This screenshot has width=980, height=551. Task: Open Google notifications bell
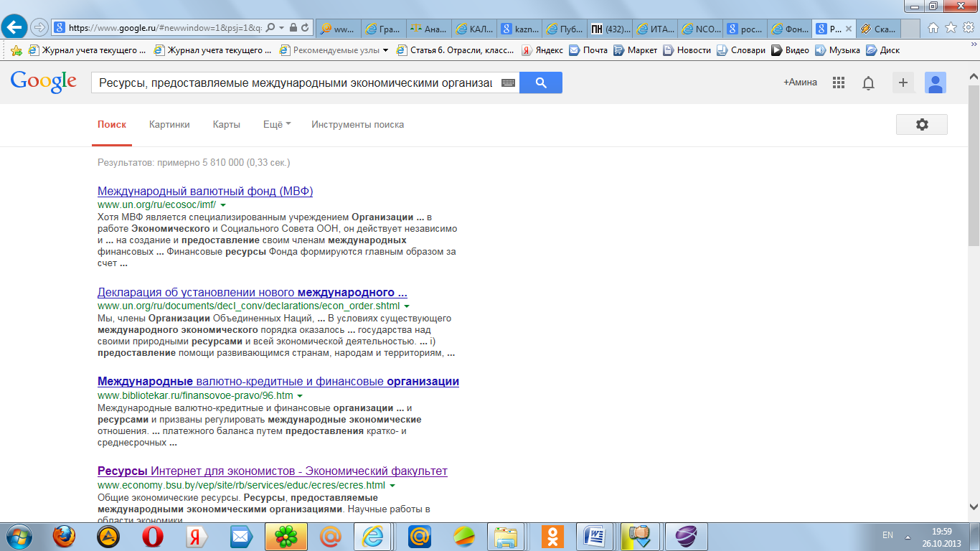click(x=868, y=83)
